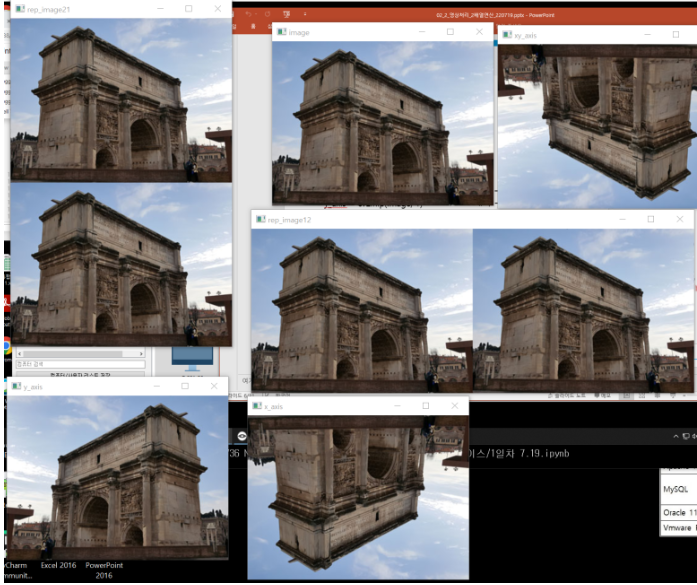Click the arch picture in image window

pos(383,123)
